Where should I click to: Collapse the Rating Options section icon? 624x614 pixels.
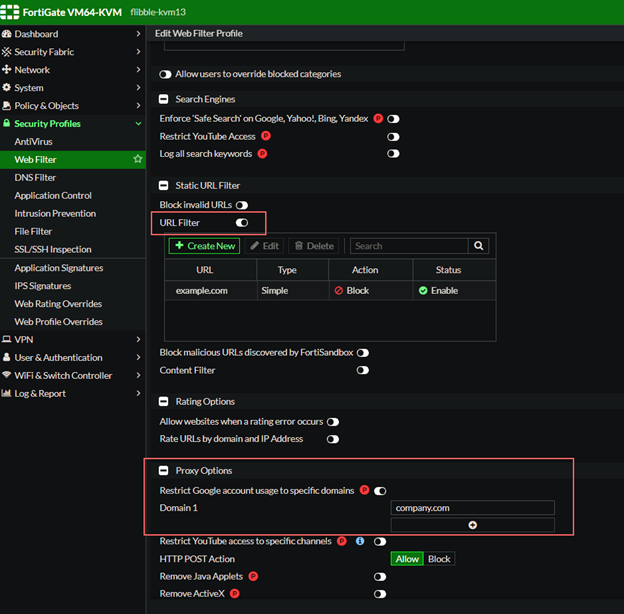click(x=164, y=402)
